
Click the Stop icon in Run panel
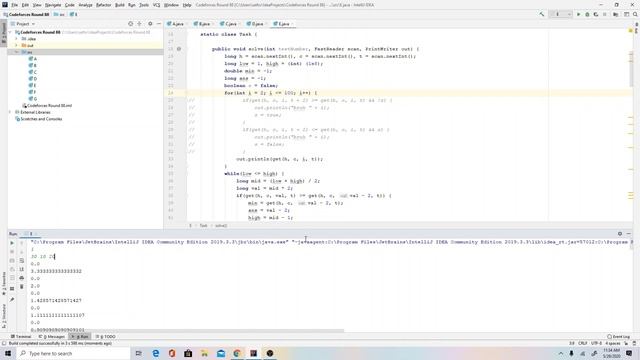point(12,251)
